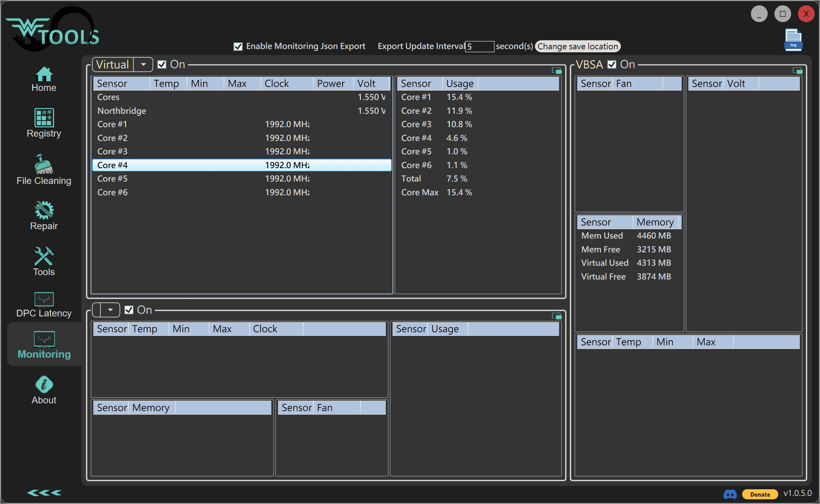The height and width of the screenshot is (504, 820).
Task: Open the DPC Latency monitor icon
Action: (x=44, y=299)
